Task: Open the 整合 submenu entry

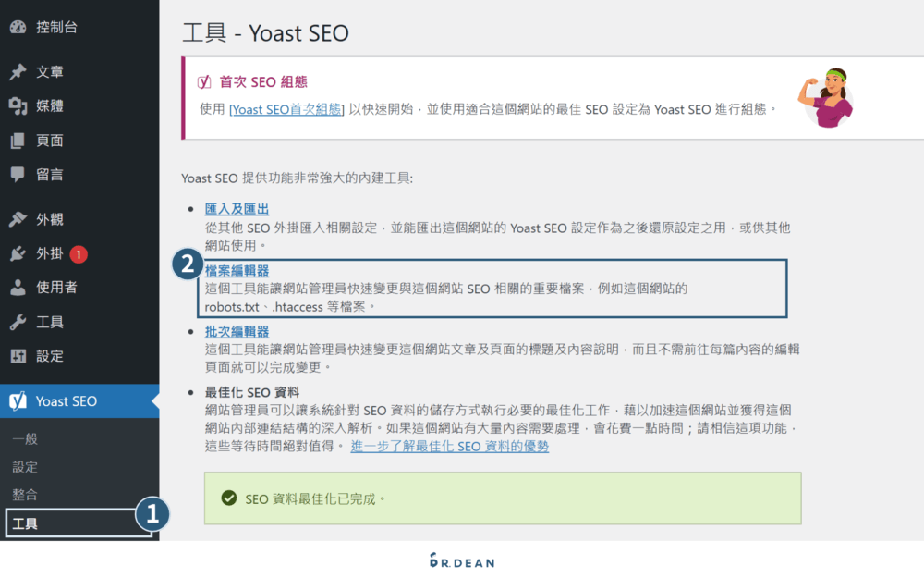Action: click(25, 494)
